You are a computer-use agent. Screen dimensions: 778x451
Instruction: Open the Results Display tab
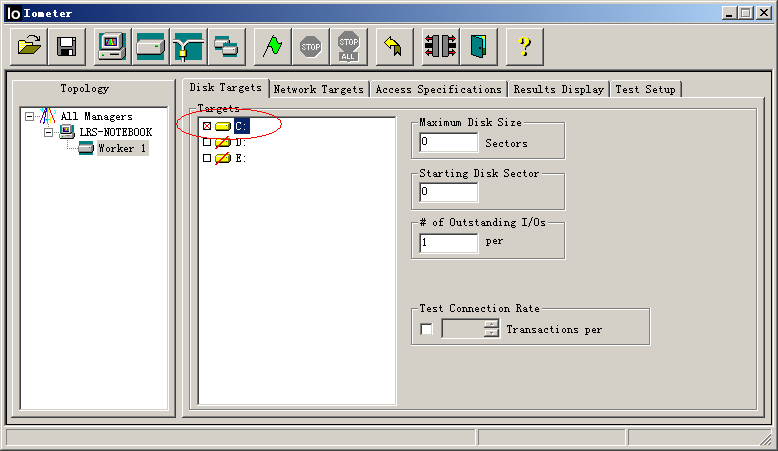pos(558,89)
